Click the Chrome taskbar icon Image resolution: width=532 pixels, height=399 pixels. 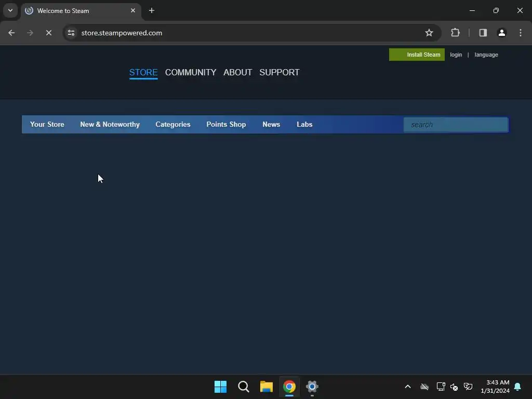click(289, 387)
